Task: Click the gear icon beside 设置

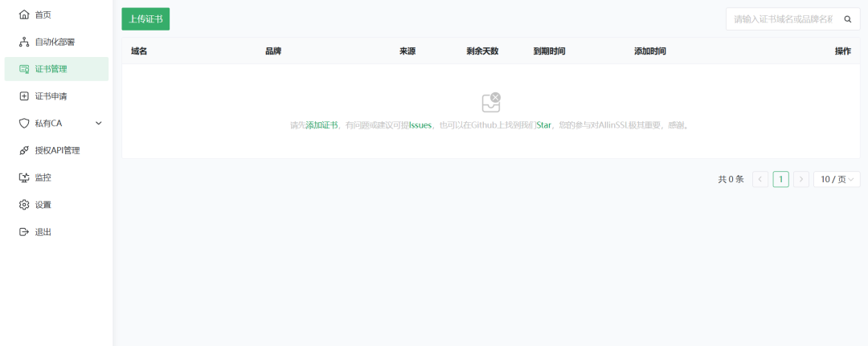Action: click(x=24, y=205)
